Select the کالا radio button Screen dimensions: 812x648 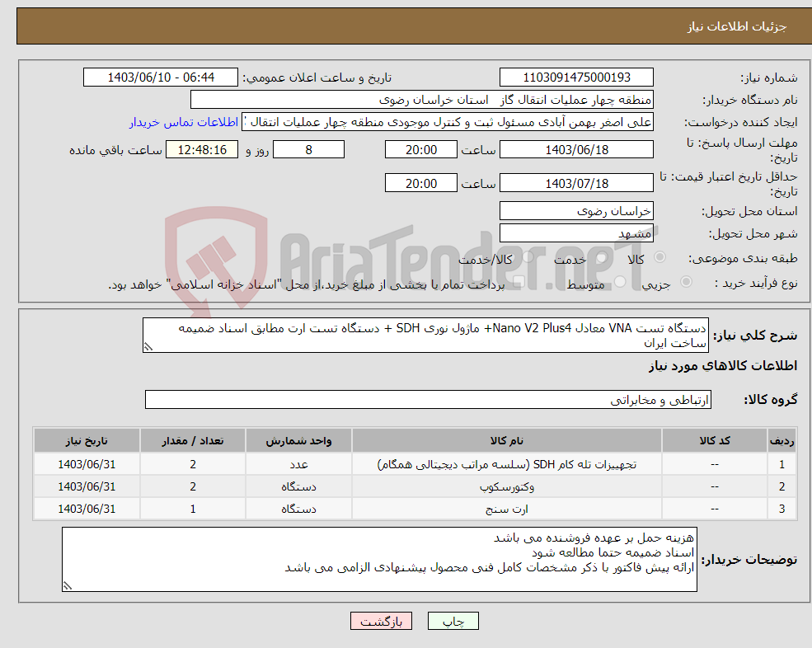[659, 257]
